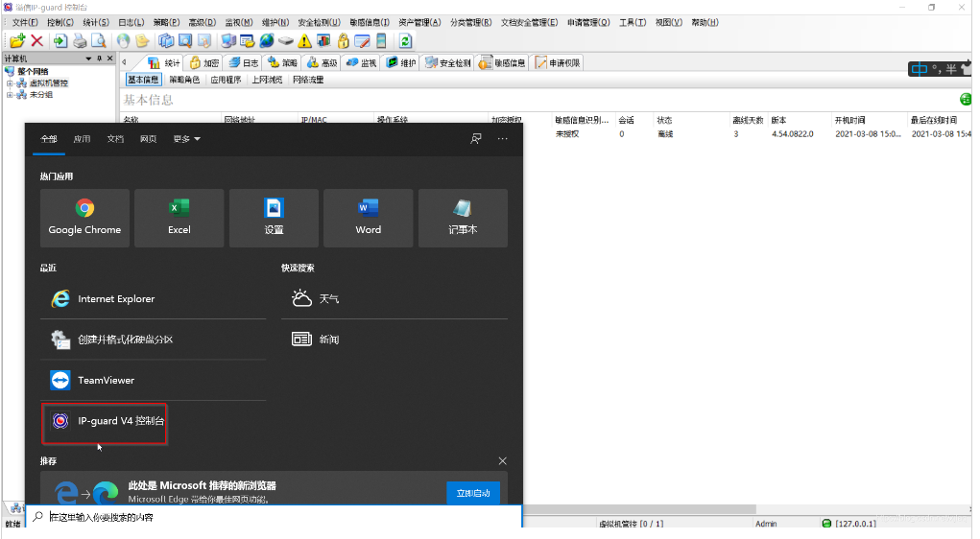Select 网页 filter tab in search panel
This screenshot has width=980, height=539.
[148, 139]
